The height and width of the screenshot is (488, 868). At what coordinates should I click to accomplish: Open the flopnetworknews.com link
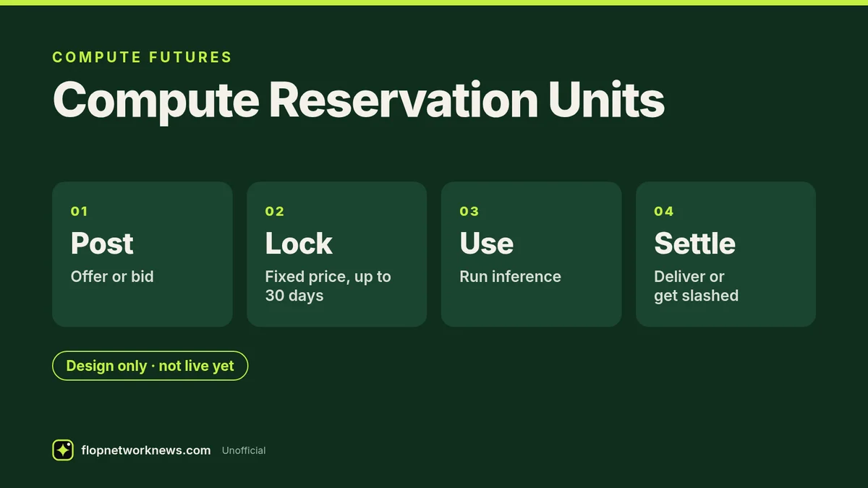(147, 450)
